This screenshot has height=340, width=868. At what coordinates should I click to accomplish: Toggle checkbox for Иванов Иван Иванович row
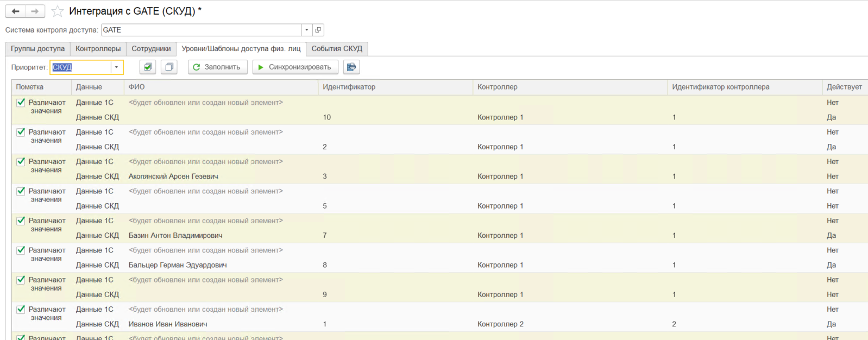[21, 310]
